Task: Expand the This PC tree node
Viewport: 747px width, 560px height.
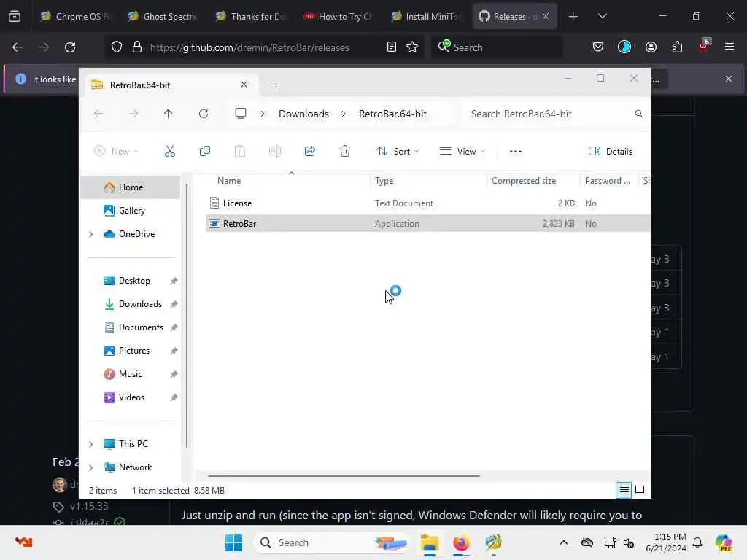Action: coord(91,444)
